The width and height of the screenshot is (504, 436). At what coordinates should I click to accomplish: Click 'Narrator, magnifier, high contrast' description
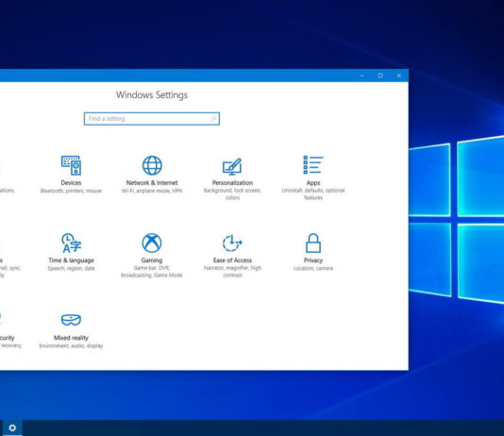(232, 272)
